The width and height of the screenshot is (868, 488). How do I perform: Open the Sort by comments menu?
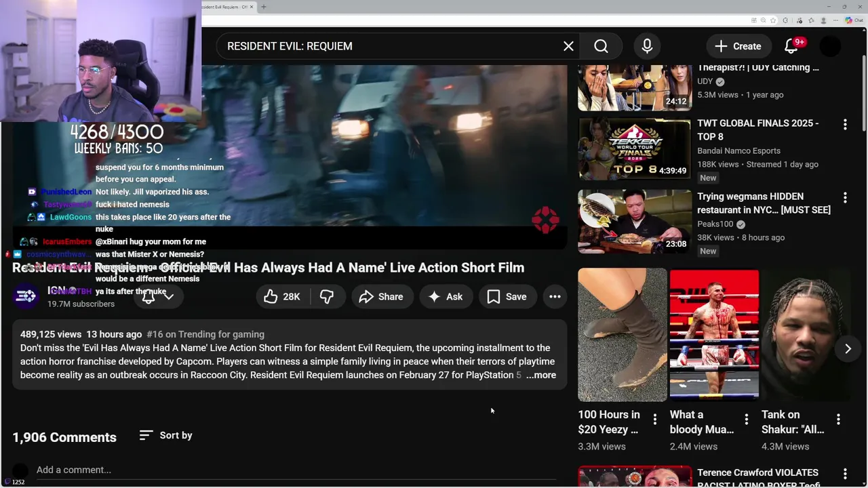(x=166, y=435)
